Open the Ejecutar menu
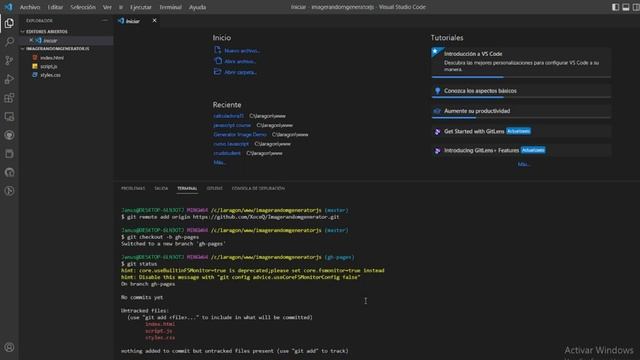This screenshot has width=640, height=360. pos(140,7)
